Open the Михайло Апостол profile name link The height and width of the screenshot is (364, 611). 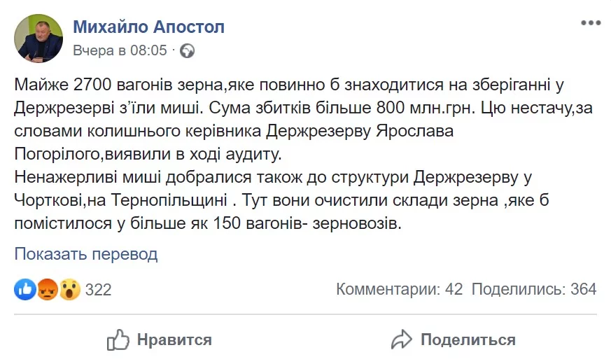click(149, 27)
